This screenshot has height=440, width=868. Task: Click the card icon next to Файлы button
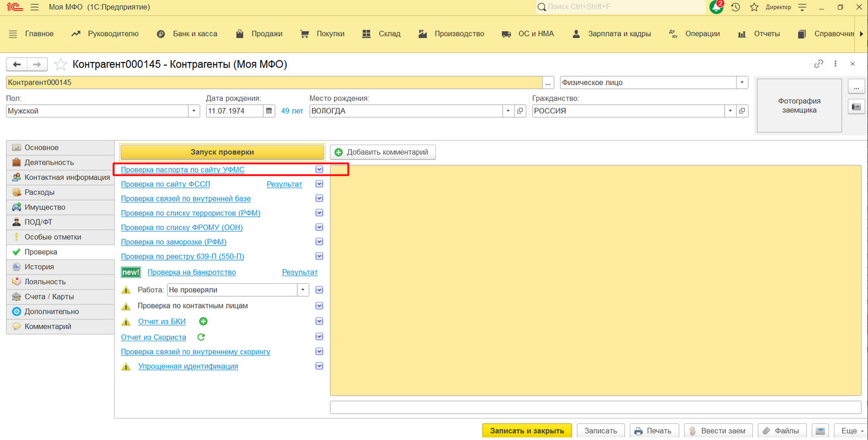click(x=820, y=431)
